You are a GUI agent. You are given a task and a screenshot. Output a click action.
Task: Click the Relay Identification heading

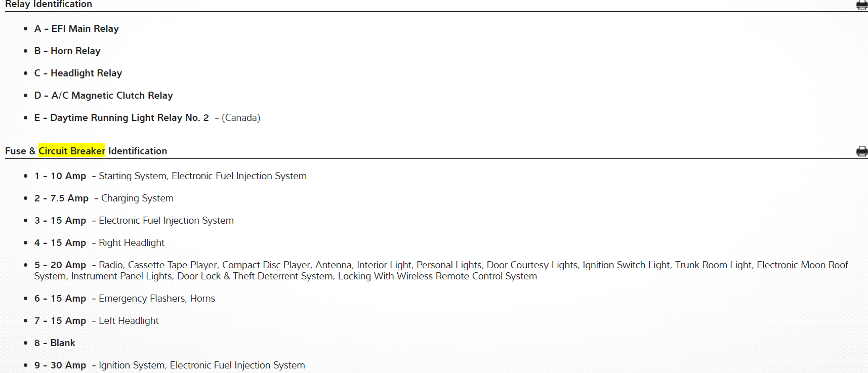(49, 5)
